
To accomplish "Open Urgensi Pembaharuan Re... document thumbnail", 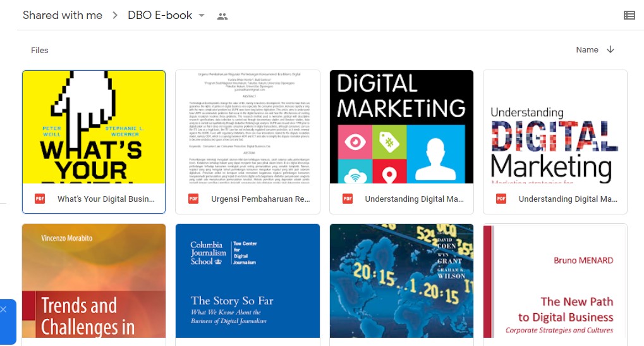I will [x=248, y=127].
